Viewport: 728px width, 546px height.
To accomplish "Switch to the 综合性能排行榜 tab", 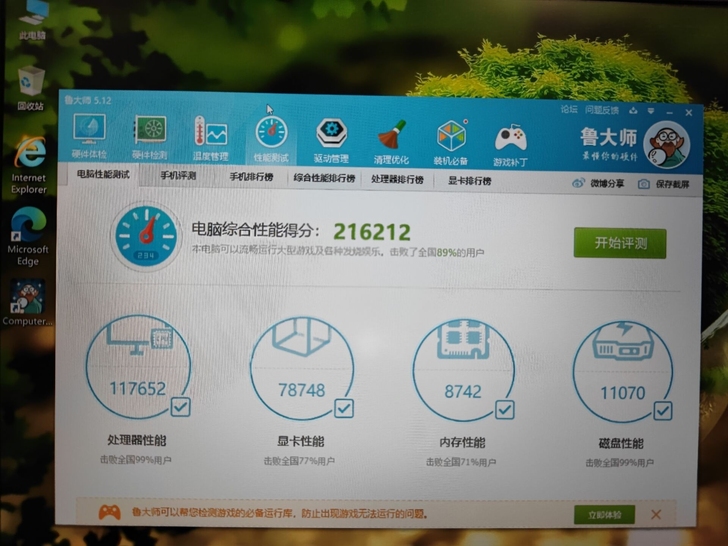I will pyautogui.click(x=324, y=178).
